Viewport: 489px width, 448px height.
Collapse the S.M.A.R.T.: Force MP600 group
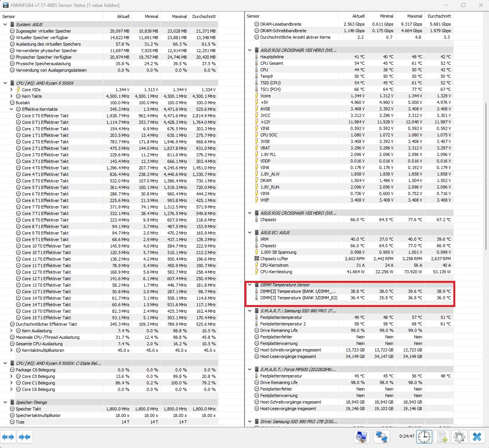tap(250, 369)
